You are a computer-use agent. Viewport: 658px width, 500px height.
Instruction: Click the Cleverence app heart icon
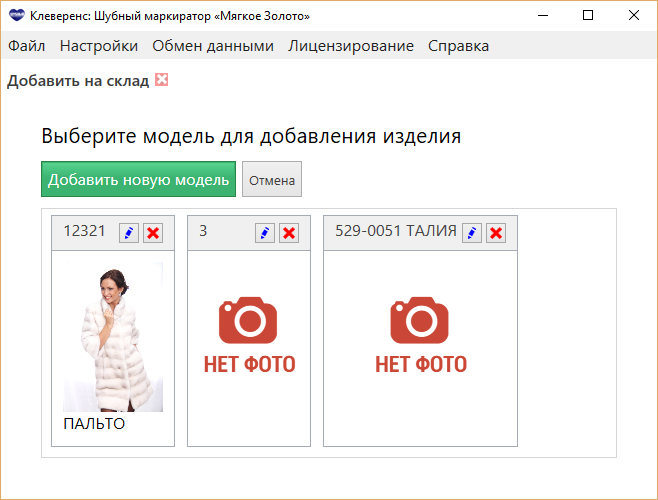17,16
